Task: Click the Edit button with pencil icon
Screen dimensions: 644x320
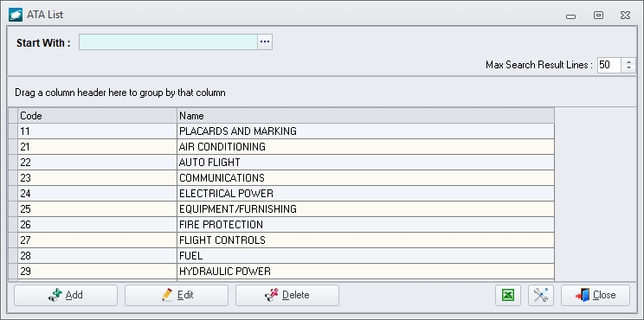Action: pos(177,295)
